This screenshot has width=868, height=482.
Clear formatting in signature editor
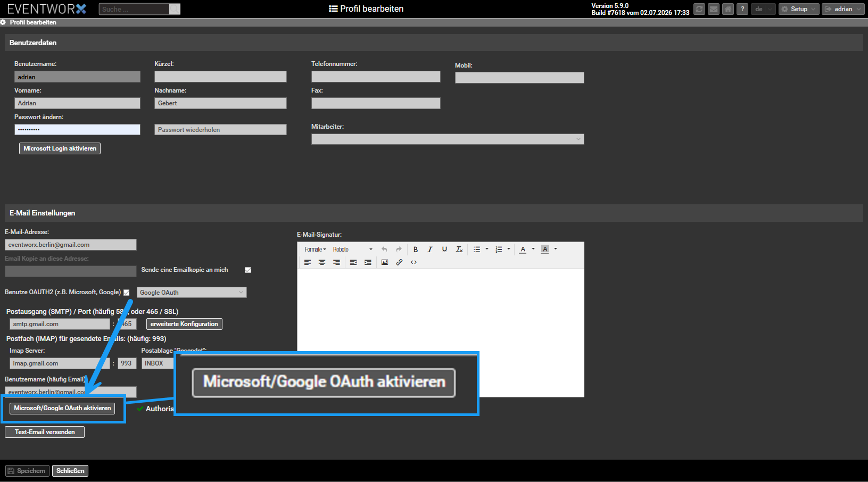[x=459, y=249]
